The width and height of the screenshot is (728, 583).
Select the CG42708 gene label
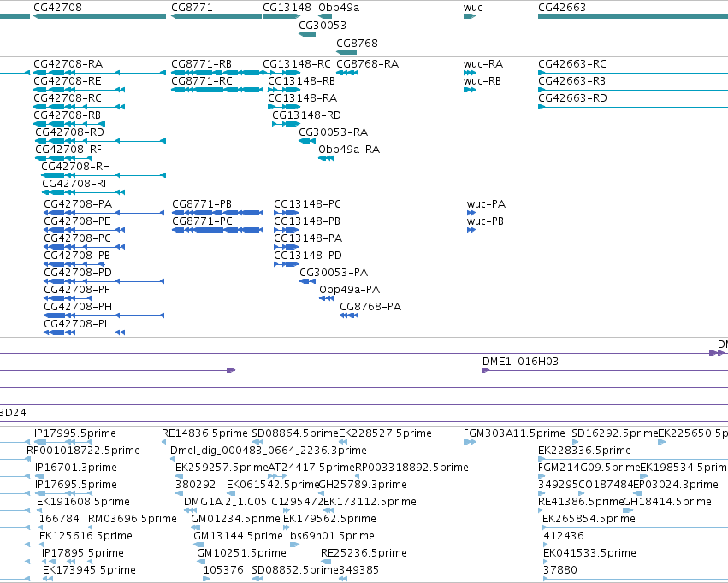pyautogui.click(x=57, y=8)
